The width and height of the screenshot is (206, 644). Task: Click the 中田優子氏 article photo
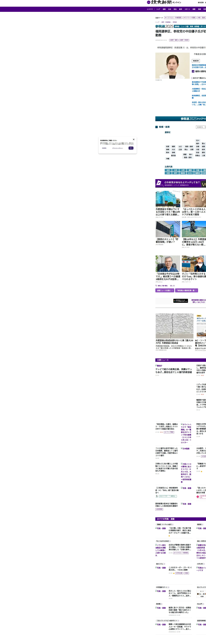[x=173, y=65]
